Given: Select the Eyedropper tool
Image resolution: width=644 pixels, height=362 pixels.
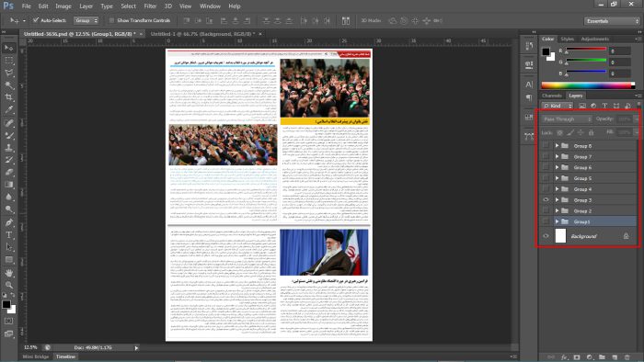Looking at the screenshot, I should [x=8, y=110].
